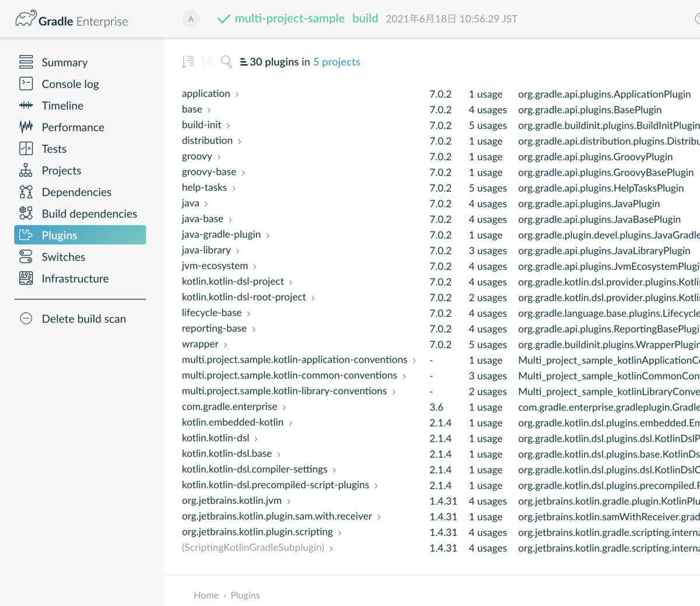The width and height of the screenshot is (700, 606).
Task: Go to Build dependencies section
Action: pos(89,214)
